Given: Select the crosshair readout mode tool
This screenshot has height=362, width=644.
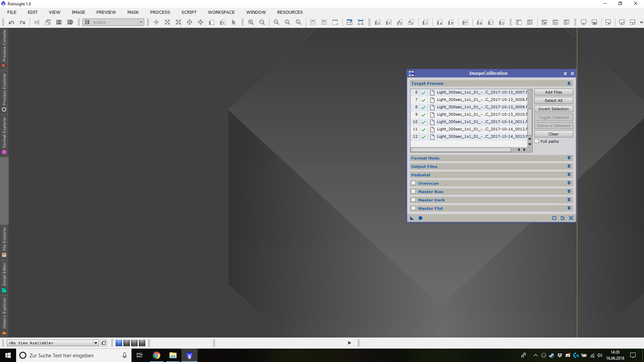Looking at the screenshot, I should [x=156, y=22].
